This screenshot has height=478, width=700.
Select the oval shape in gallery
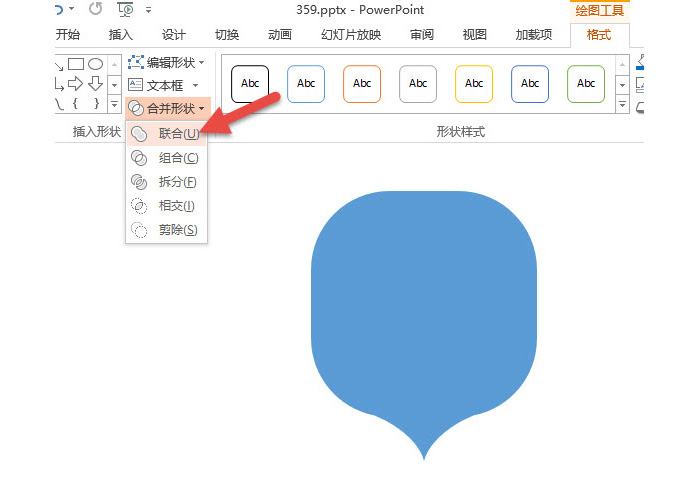(x=96, y=64)
